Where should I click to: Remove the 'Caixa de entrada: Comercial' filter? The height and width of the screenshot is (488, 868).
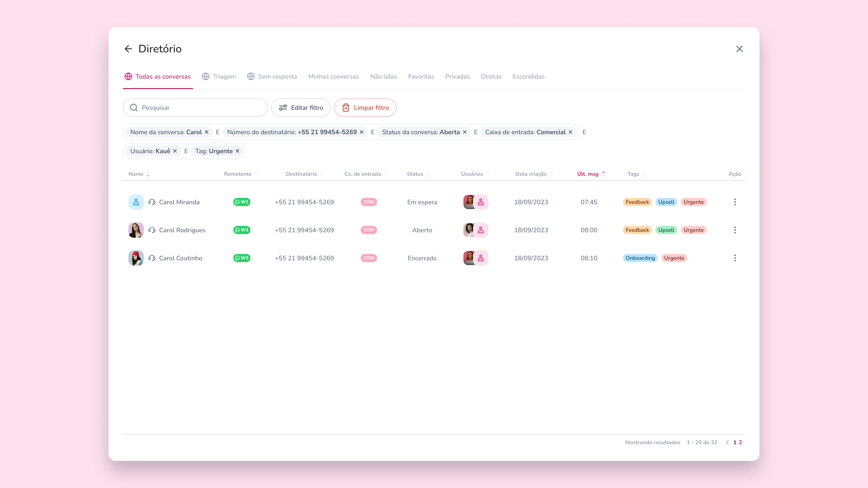click(571, 132)
